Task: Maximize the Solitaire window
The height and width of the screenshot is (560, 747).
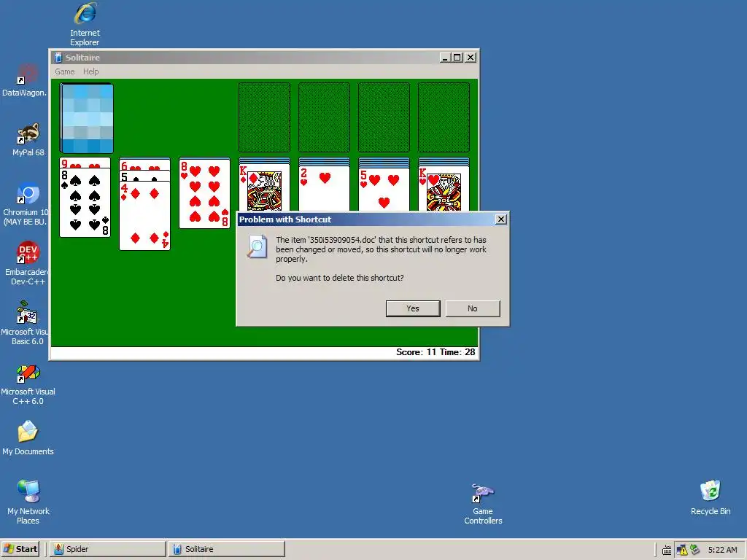Action: (457, 58)
